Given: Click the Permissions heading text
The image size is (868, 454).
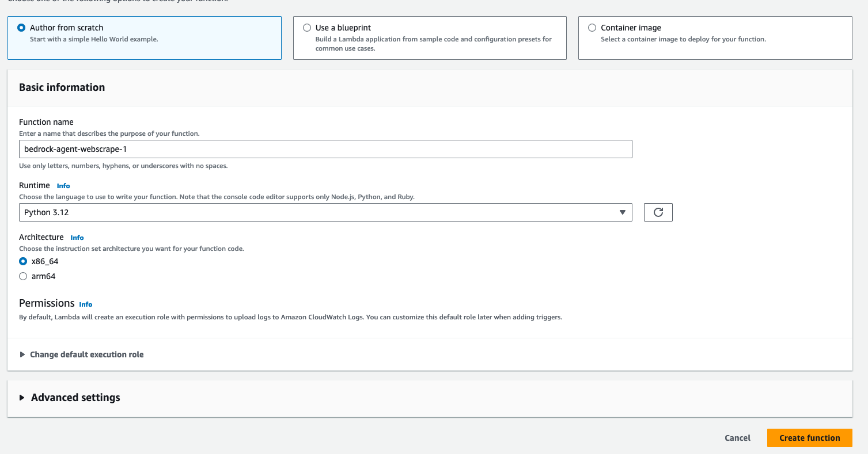Looking at the screenshot, I should coord(47,303).
